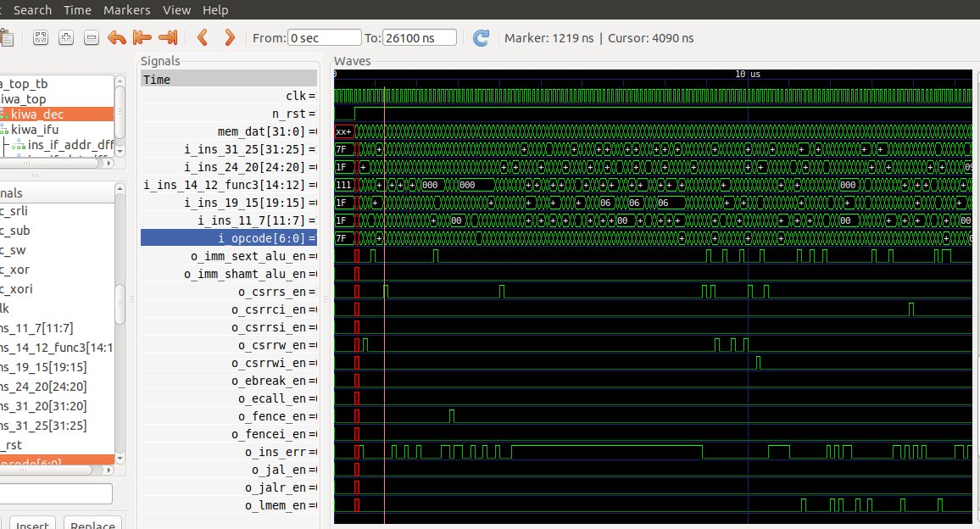The width and height of the screenshot is (980, 529).
Task: Jump to waveform start with the left-arrow icon
Action: point(142,37)
